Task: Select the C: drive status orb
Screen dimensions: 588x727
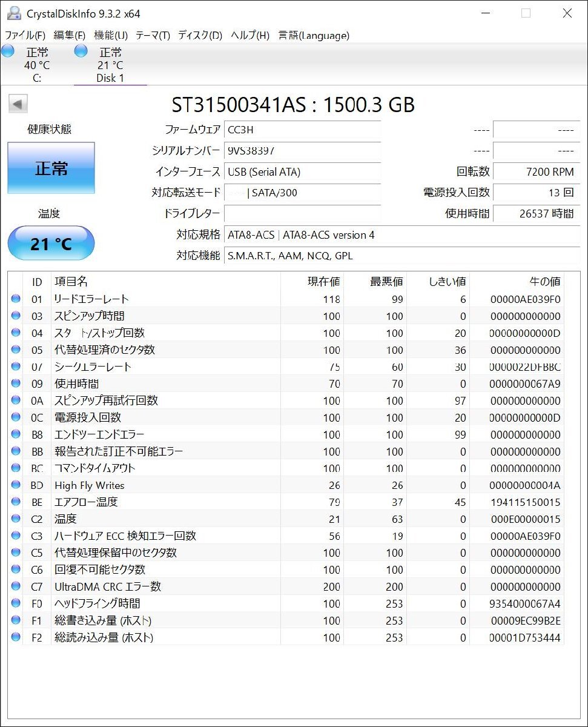Action: click(8, 51)
